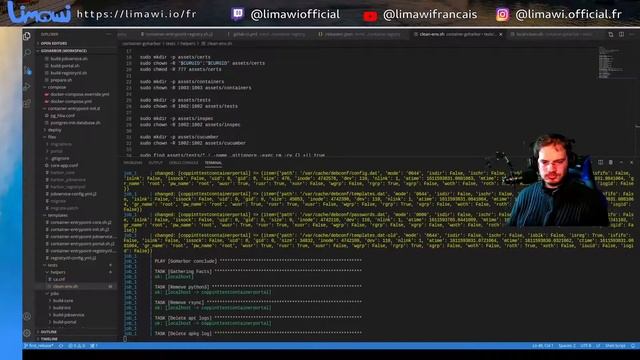Click notifications bell in status bar
640x360 pixels.
(x=633, y=346)
